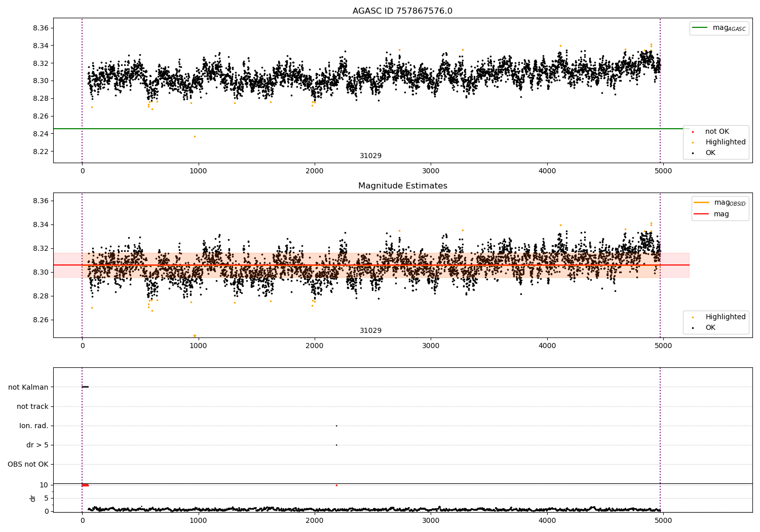This screenshot has width=760, height=532.
Task: Click the orange 'Highlighted' marker in top legend
Action: [693, 142]
